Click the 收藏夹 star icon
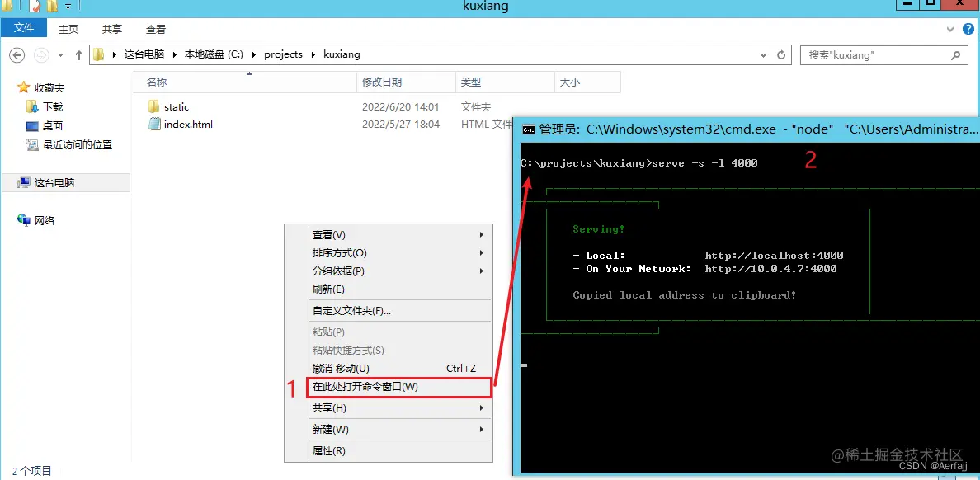The width and height of the screenshot is (980, 480). [24, 87]
